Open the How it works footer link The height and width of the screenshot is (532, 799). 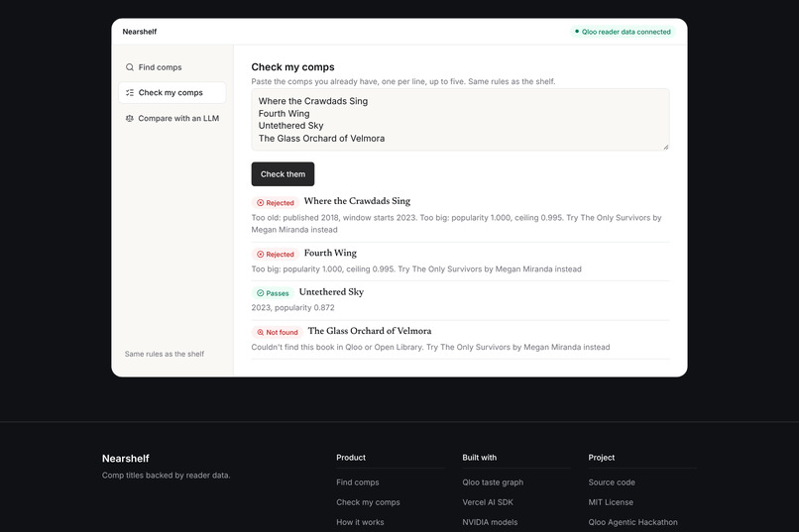point(360,522)
